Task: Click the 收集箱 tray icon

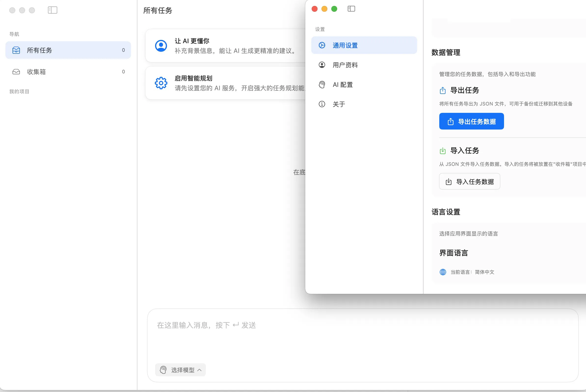Action: (x=16, y=71)
